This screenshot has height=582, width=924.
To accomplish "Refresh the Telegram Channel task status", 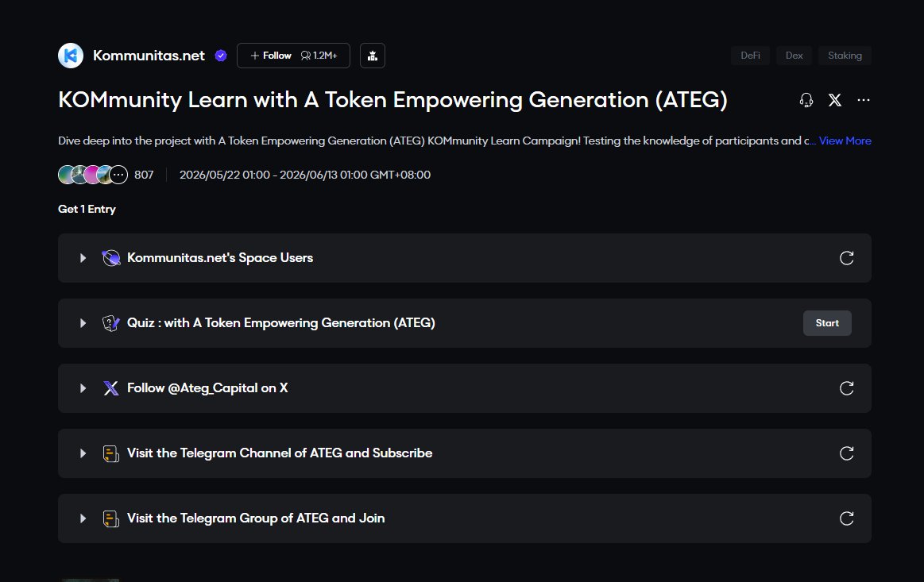I will pos(846,453).
